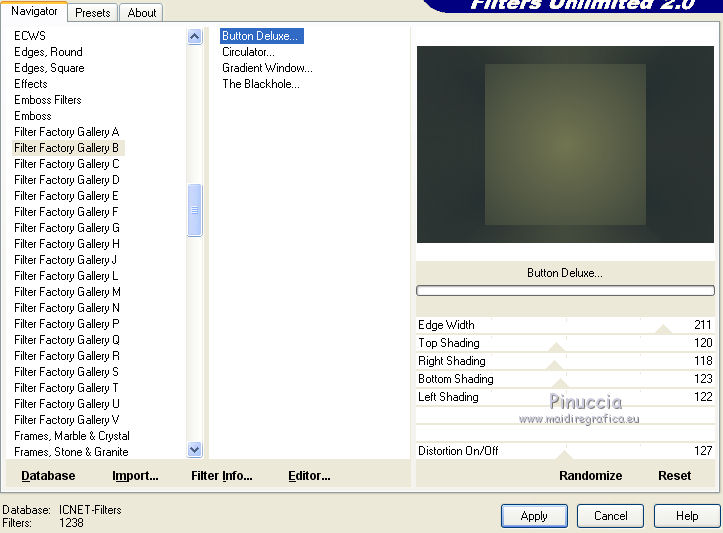Select Filter Factory Gallery A

[x=67, y=132]
